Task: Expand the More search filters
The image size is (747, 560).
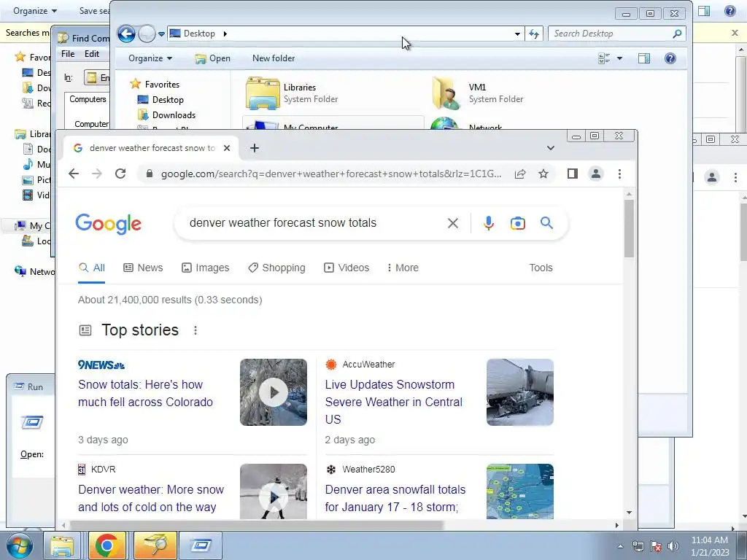Action: click(403, 268)
